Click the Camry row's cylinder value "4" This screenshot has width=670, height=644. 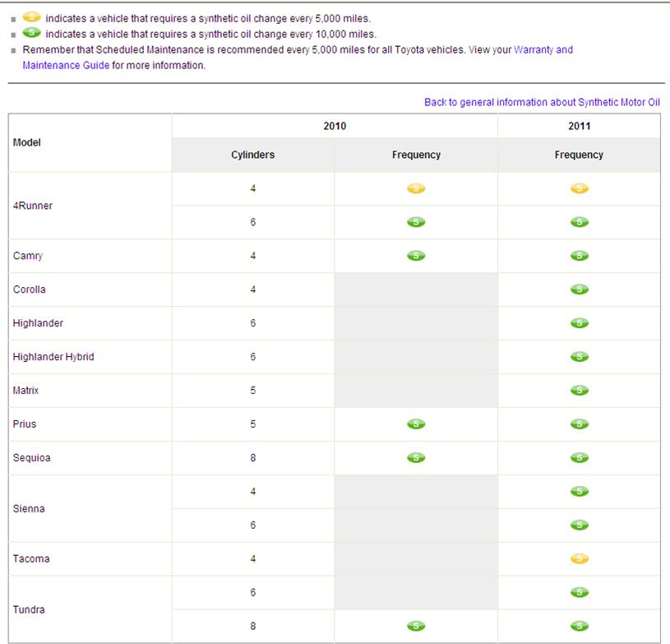click(x=253, y=256)
